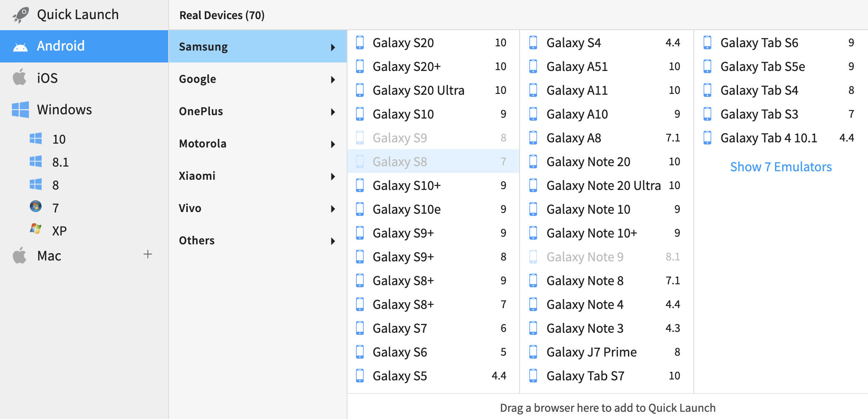This screenshot has height=419, width=868.
Task: Select the Samsung menu entry
Action: [257, 47]
